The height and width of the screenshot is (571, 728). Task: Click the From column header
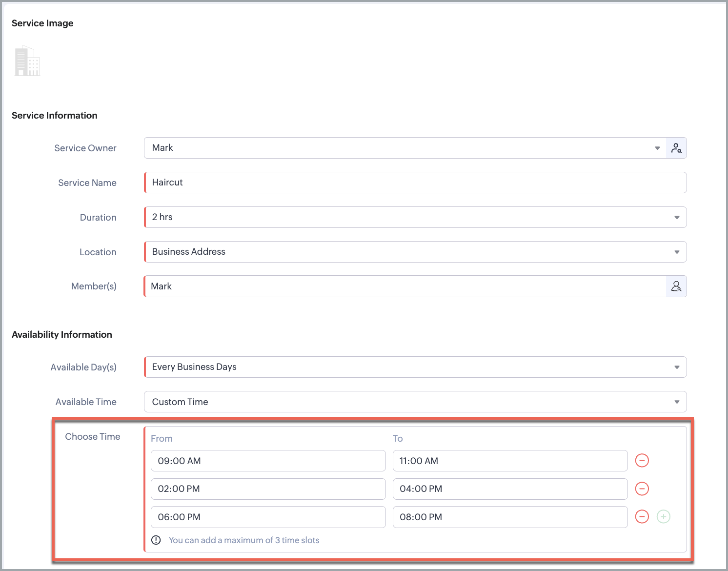pyautogui.click(x=162, y=438)
